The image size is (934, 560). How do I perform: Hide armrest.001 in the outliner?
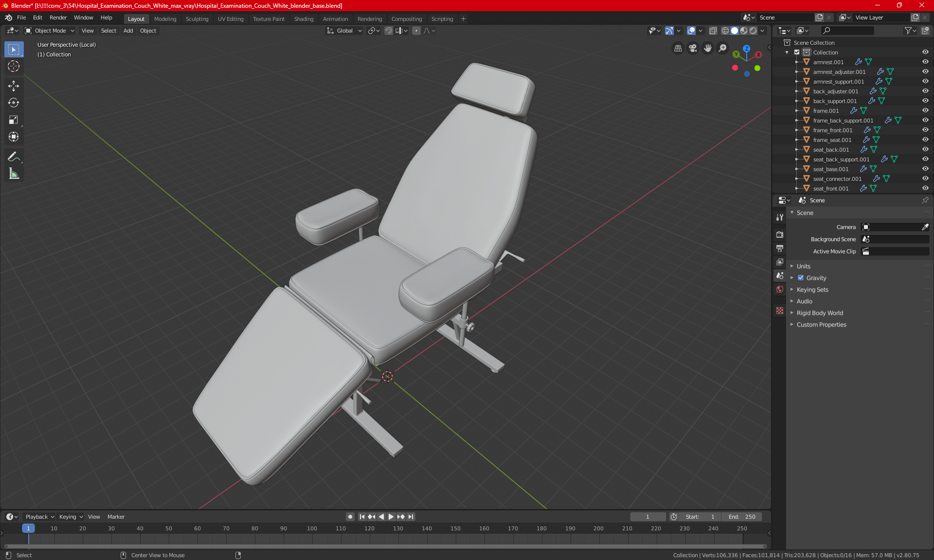925,62
